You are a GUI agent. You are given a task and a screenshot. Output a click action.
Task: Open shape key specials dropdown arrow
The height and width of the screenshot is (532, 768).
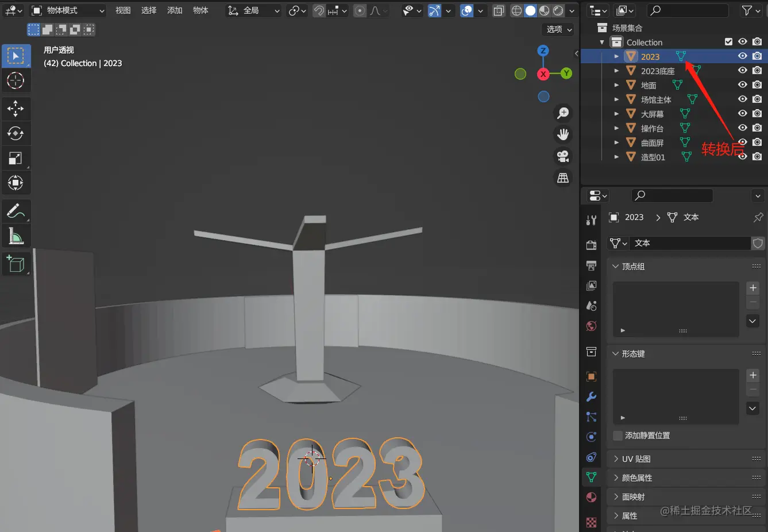pyautogui.click(x=753, y=408)
